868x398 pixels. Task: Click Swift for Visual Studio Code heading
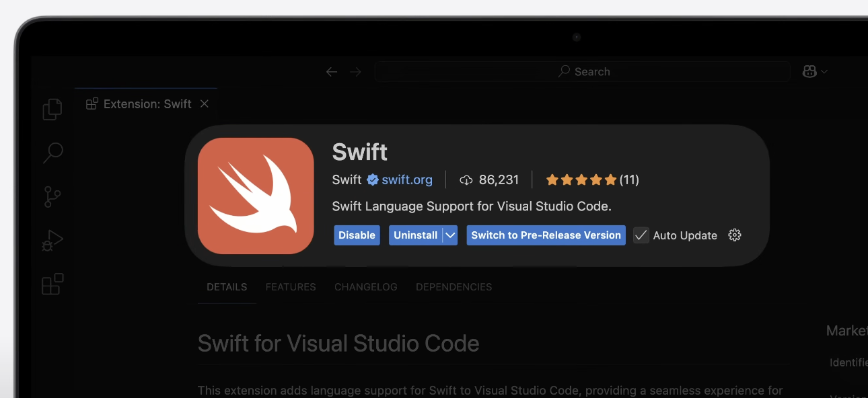tap(338, 344)
